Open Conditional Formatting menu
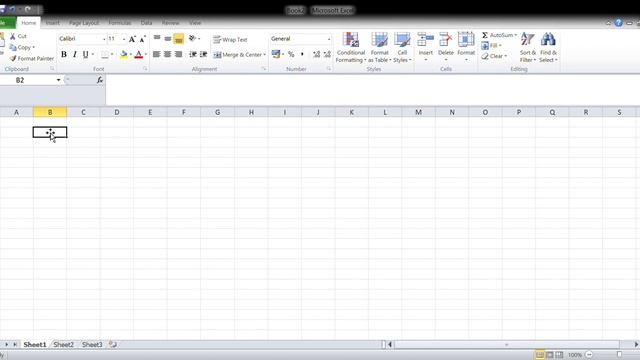Image resolution: width=640 pixels, height=360 pixels. (x=351, y=47)
